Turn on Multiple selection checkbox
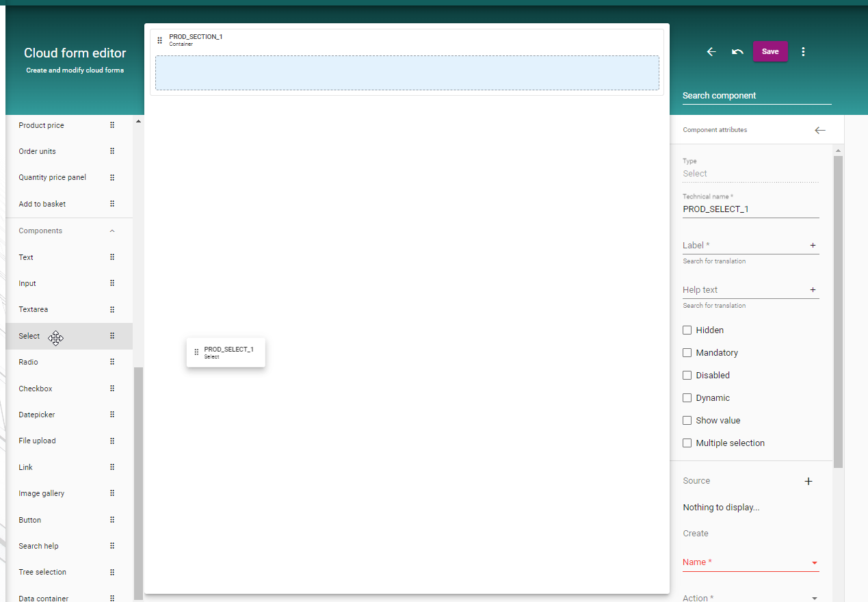The height and width of the screenshot is (602, 868). pyautogui.click(x=687, y=443)
